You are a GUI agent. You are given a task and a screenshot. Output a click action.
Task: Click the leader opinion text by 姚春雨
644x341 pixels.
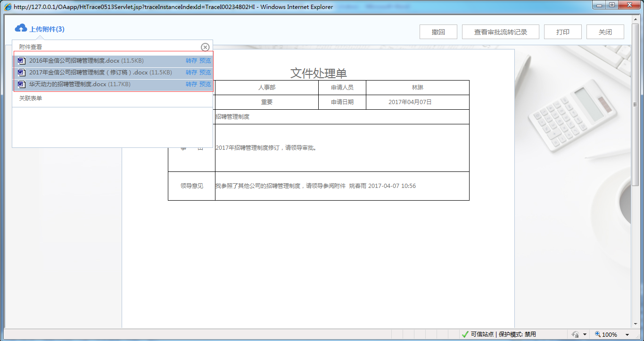[x=315, y=186]
